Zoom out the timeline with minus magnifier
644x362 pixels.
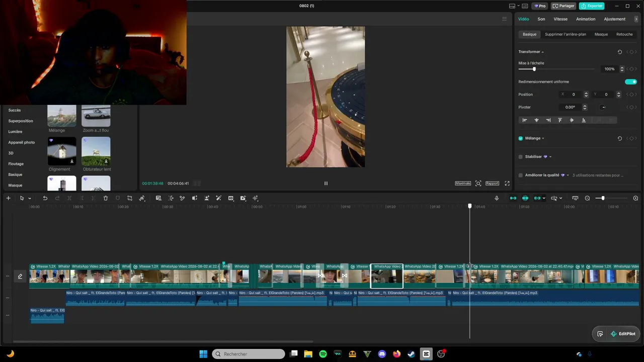click(x=587, y=198)
